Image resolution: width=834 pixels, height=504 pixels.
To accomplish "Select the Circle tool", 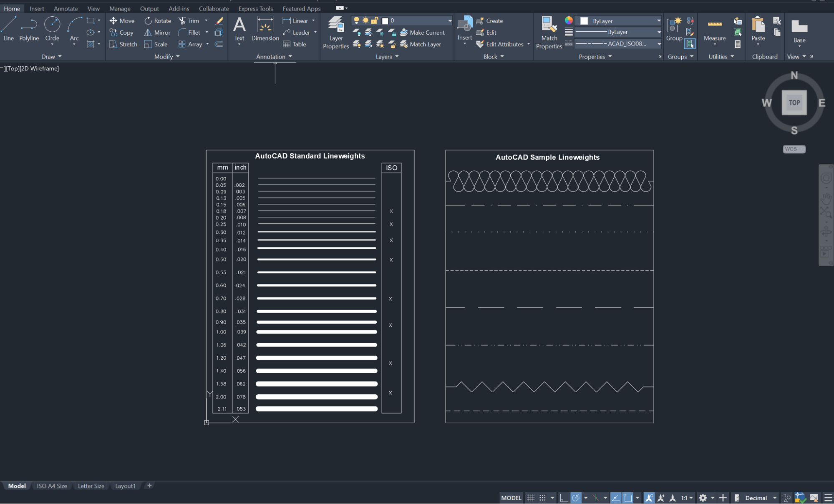I will 52,29.
